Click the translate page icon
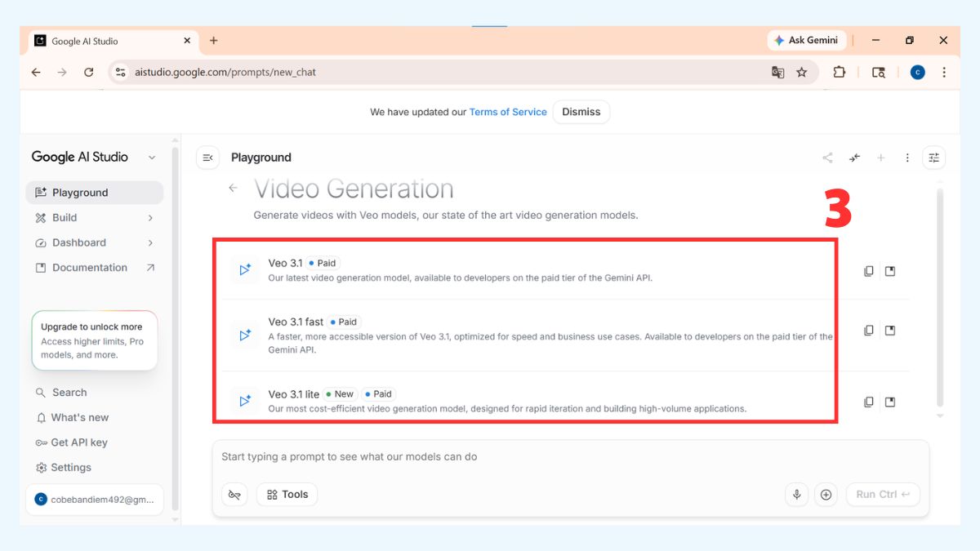The height and width of the screenshot is (551, 980). click(777, 72)
